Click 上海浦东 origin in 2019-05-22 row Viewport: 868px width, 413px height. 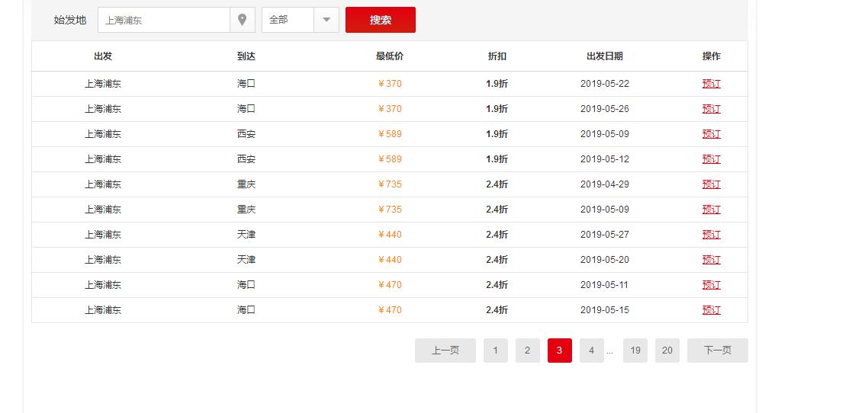(x=103, y=84)
